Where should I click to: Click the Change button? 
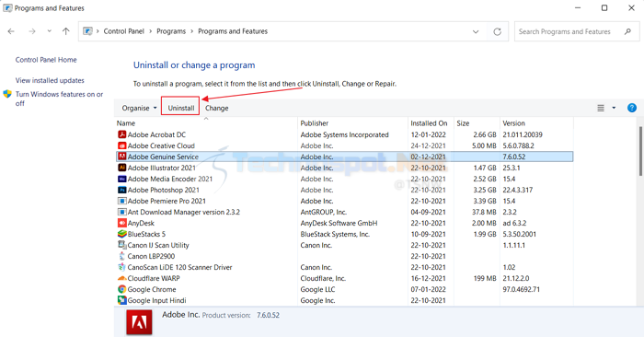coord(217,108)
